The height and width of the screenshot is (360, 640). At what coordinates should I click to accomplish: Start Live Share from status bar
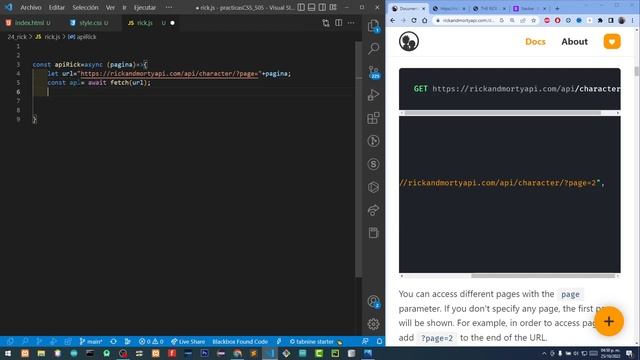point(188,342)
